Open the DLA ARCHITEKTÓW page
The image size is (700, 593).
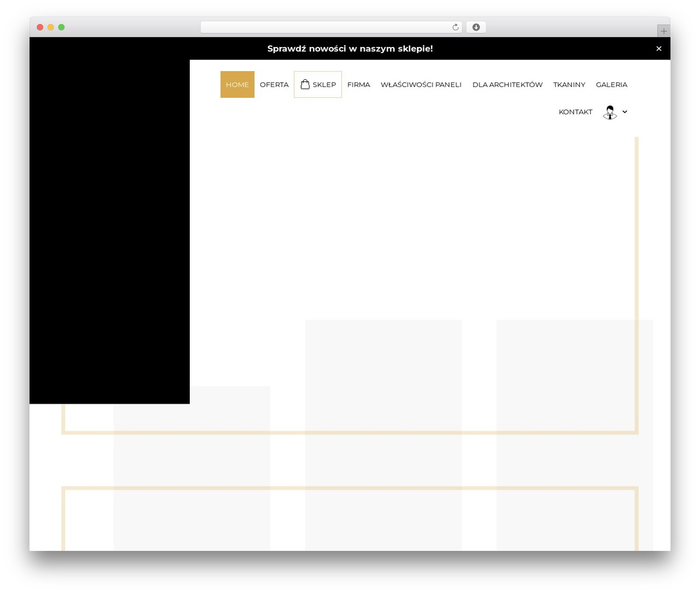[507, 84]
